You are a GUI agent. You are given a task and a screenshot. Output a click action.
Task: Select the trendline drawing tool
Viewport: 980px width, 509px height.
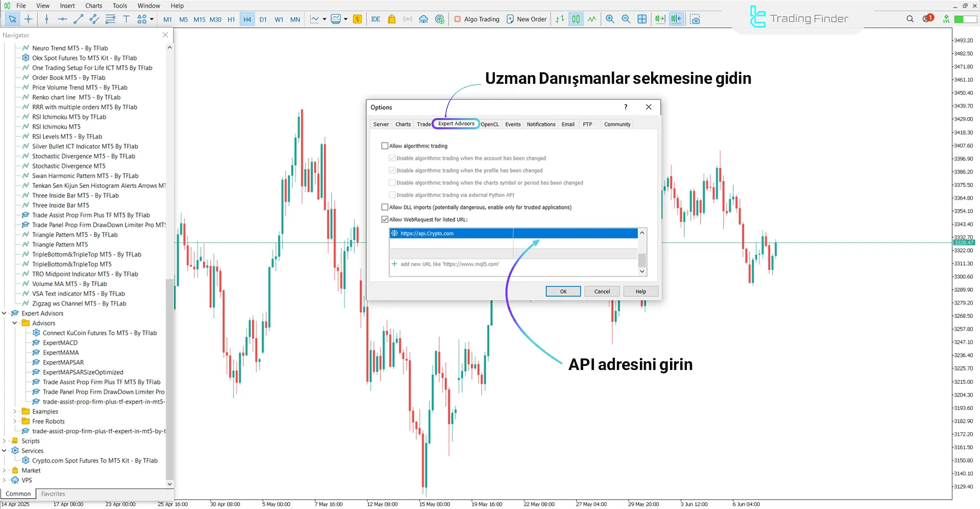coord(78,19)
